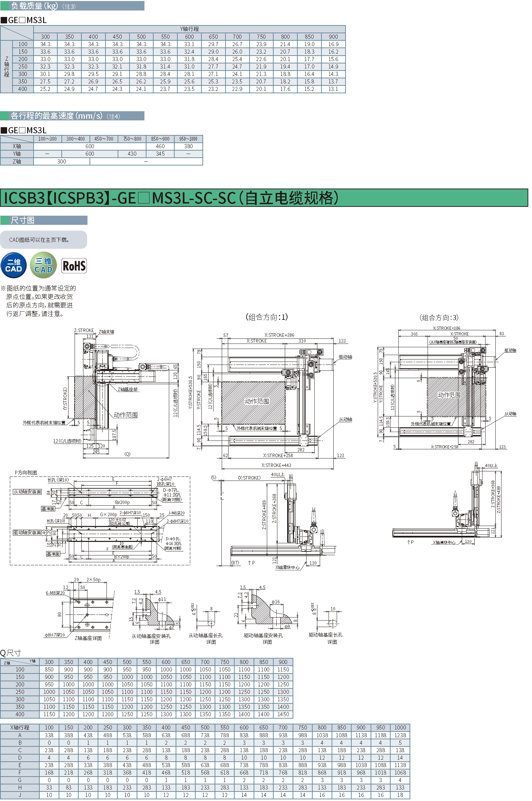532x801 pixels.
Task: Click row label G in bottom table
Action: click(20, 781)
